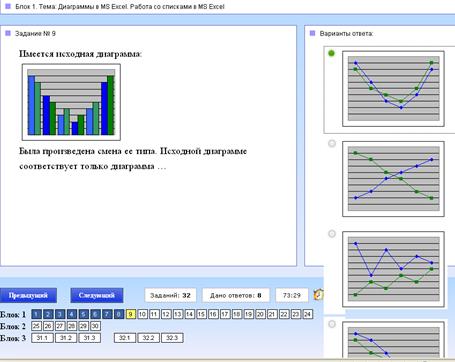Screen dimensions: 455x362
Task: Jump to question 2 in Блок 1
Action: tap(48, 314)
